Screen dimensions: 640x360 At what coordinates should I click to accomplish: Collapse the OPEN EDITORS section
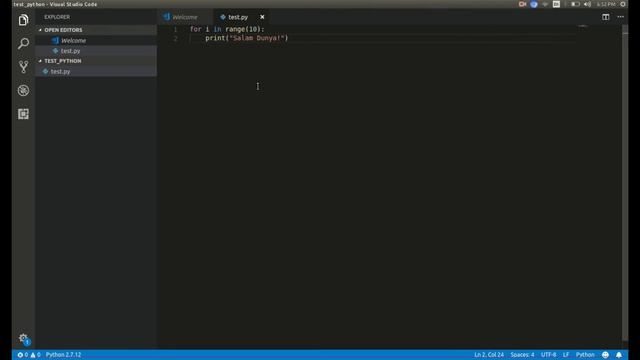pos(96,30)
